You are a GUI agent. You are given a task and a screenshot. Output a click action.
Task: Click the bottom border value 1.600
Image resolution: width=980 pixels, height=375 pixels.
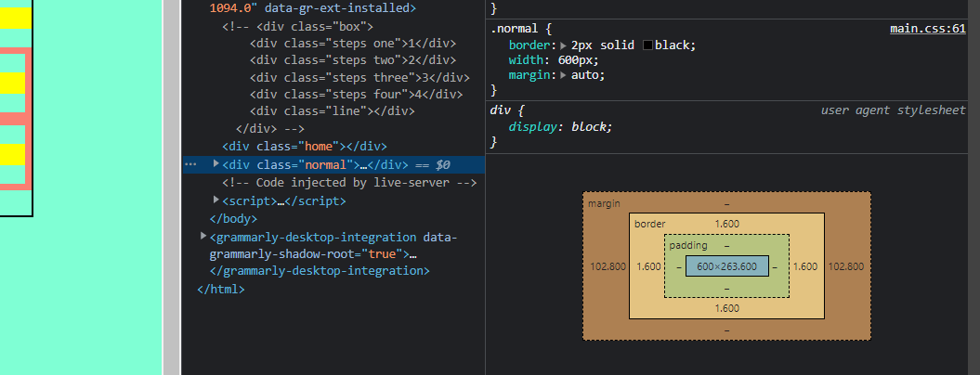(x=727, y=308)
